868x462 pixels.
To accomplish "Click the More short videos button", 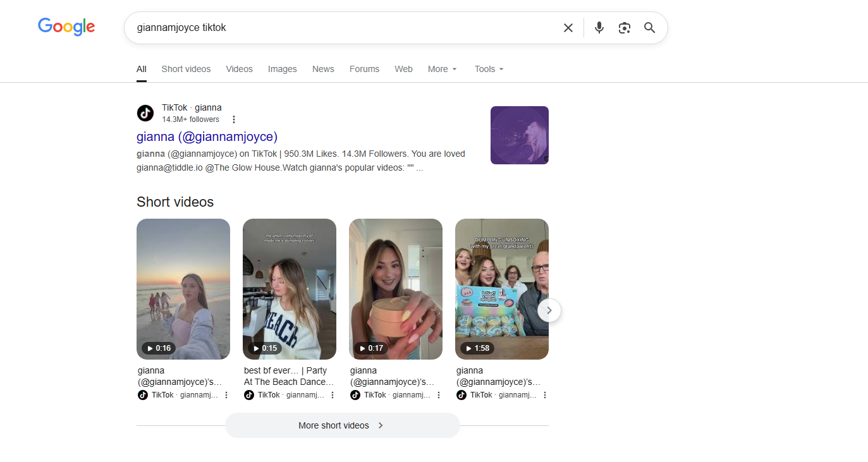I will point(342,425).
